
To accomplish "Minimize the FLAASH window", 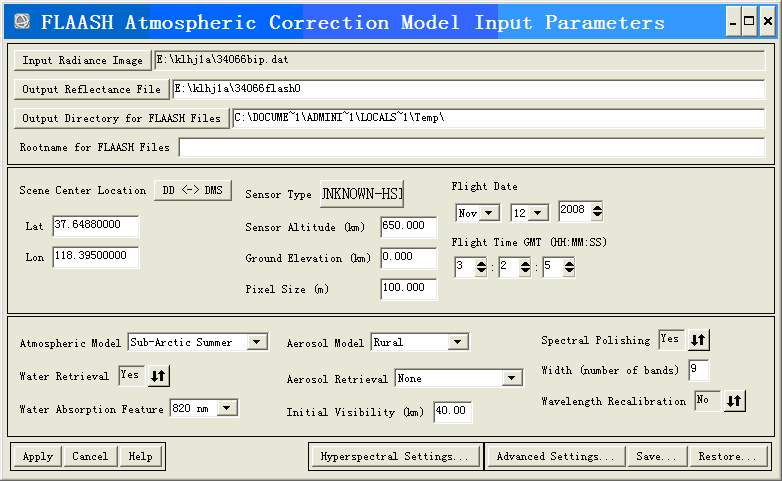I will [733, 21].
